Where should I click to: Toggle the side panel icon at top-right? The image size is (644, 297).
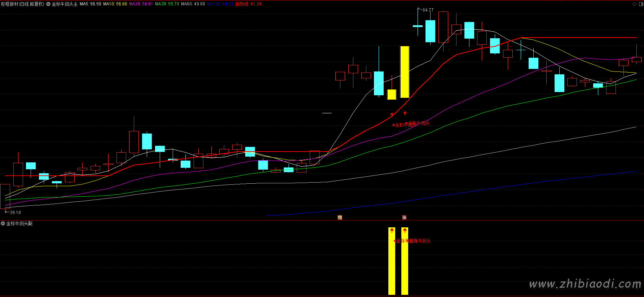[640, 4]
